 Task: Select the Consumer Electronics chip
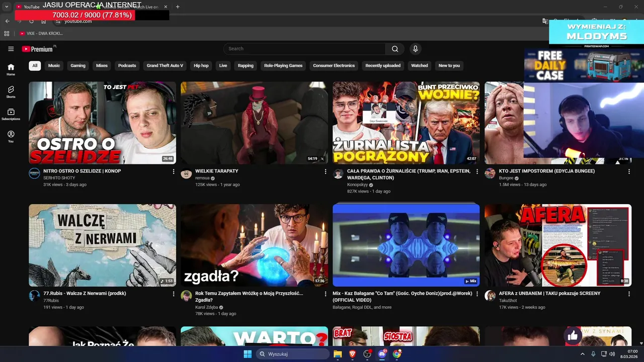pyautogui.click(x=334, y=65)
